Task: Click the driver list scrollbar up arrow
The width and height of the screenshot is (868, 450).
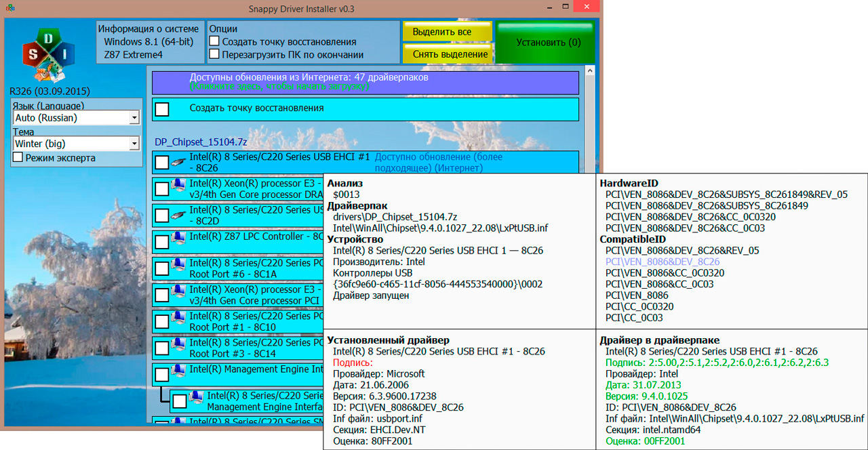Action: tap(589, 70)
